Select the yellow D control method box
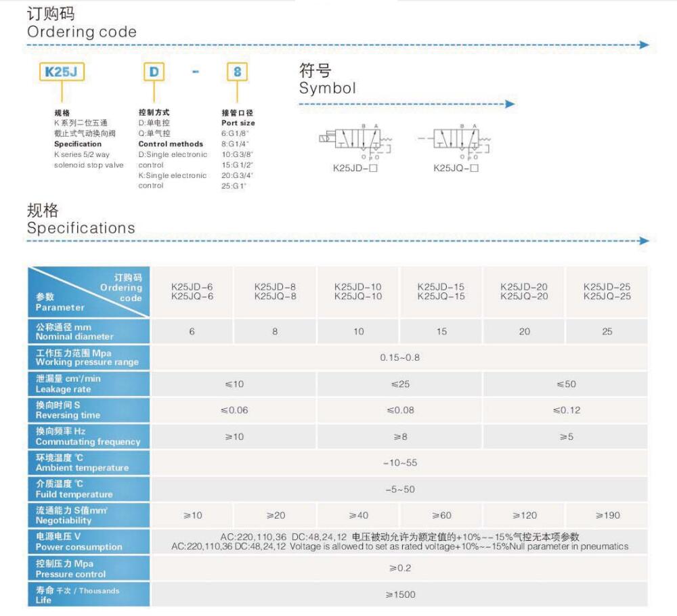Screen dimensions: 677x616 153,72
